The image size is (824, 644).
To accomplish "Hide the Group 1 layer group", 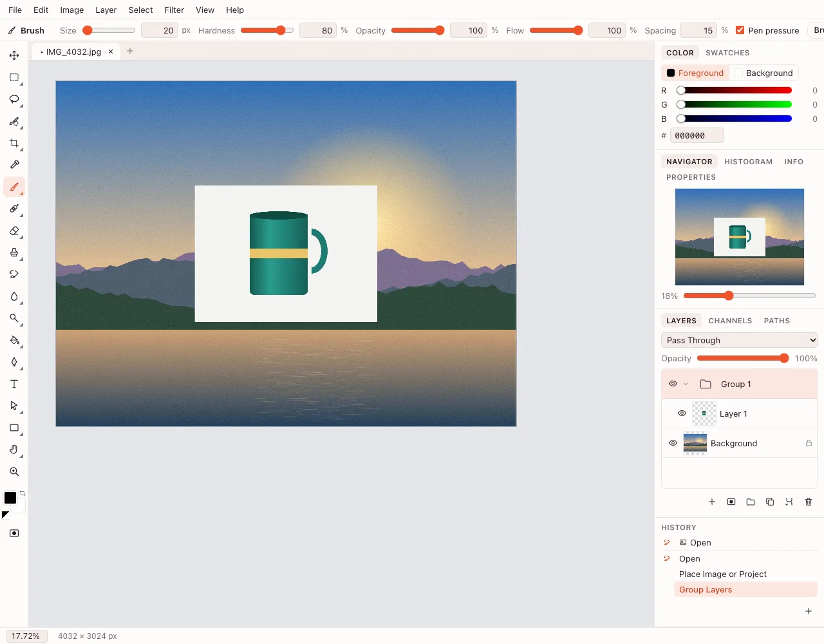I will click(x=673, y=384).
